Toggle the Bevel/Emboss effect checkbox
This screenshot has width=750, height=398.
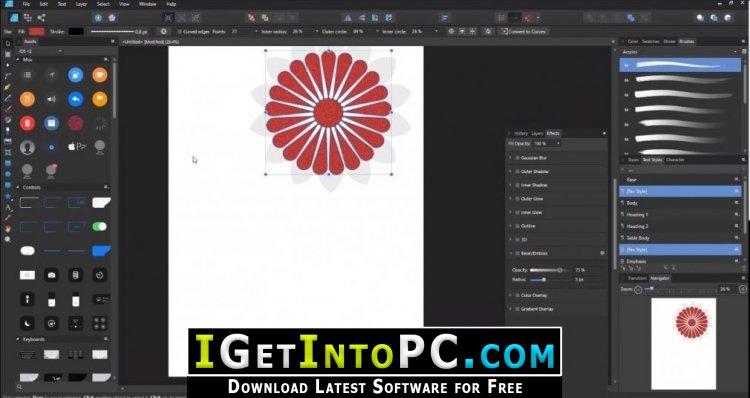(518, 253)
